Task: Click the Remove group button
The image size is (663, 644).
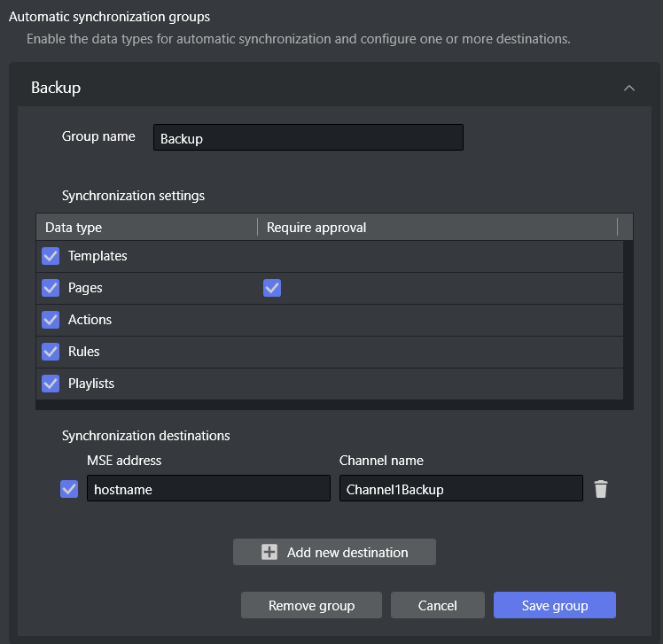Action: (311, 606)
